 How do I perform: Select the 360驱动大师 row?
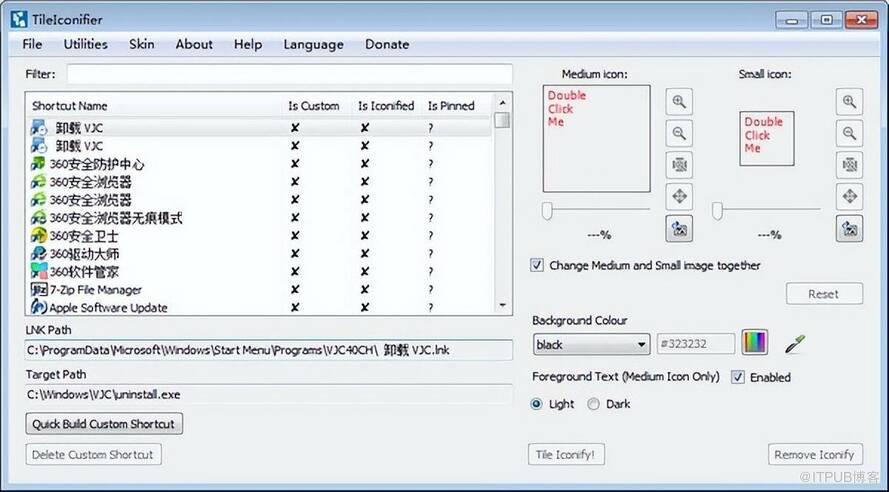[261, 253]
